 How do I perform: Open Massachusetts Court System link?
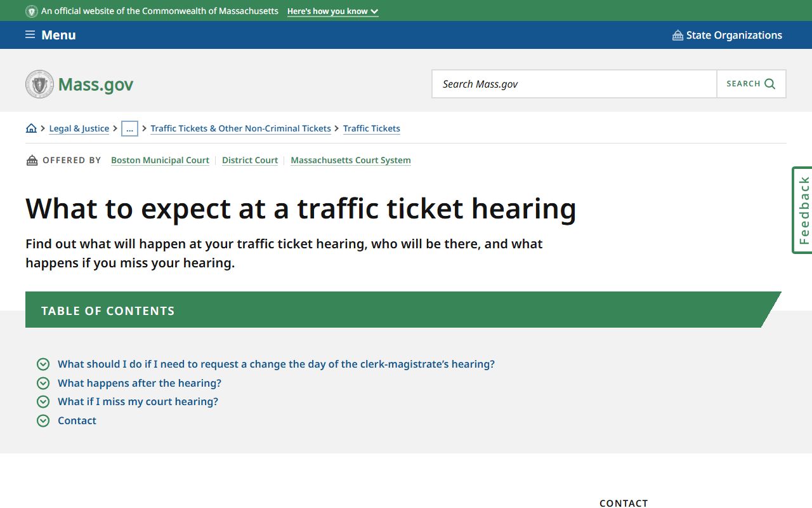tap(351, 160)
